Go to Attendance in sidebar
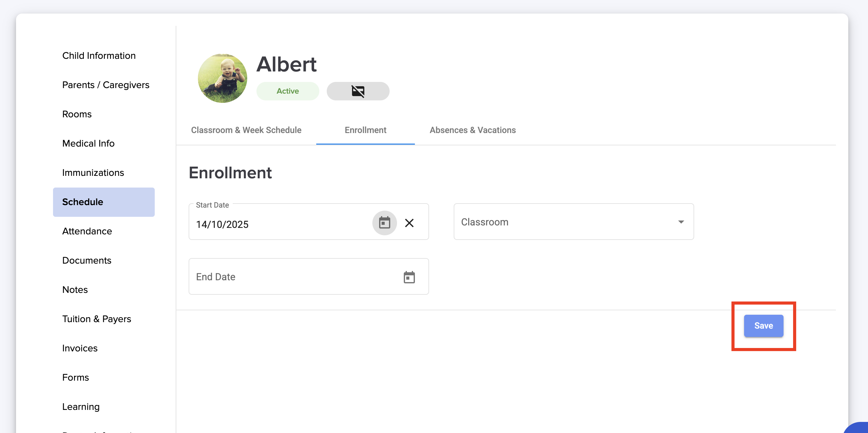Viewport: 868px width, 433px height. coord(87,231)
